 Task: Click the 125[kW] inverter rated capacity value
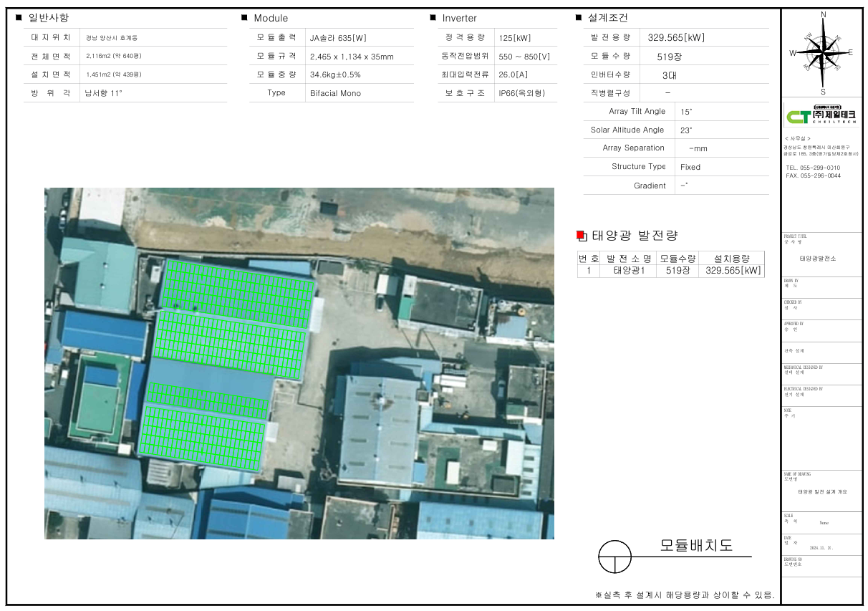pyautogui.click(x=514, y=38)
